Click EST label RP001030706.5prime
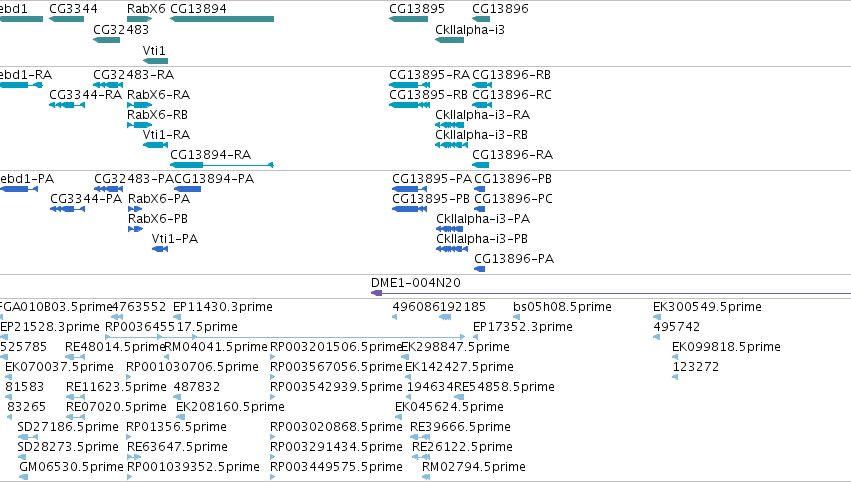This screenshot has height=482, width=851. [x=192, y=367]
